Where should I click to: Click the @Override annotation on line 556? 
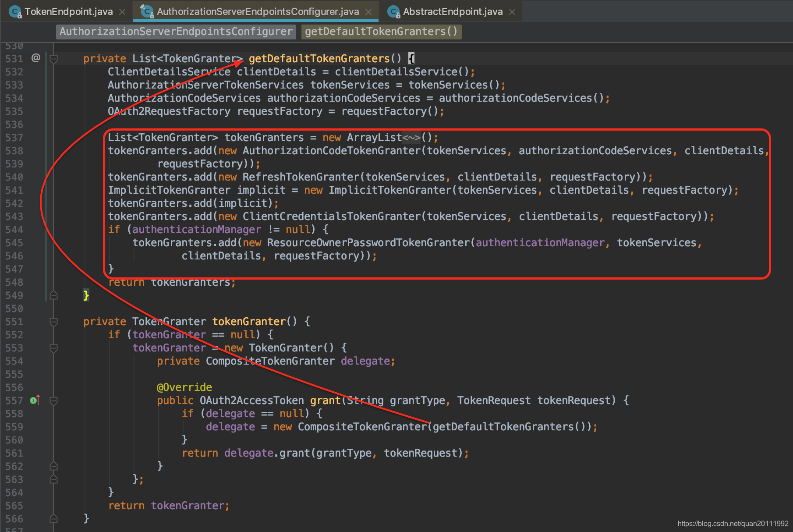pos(184,387)
